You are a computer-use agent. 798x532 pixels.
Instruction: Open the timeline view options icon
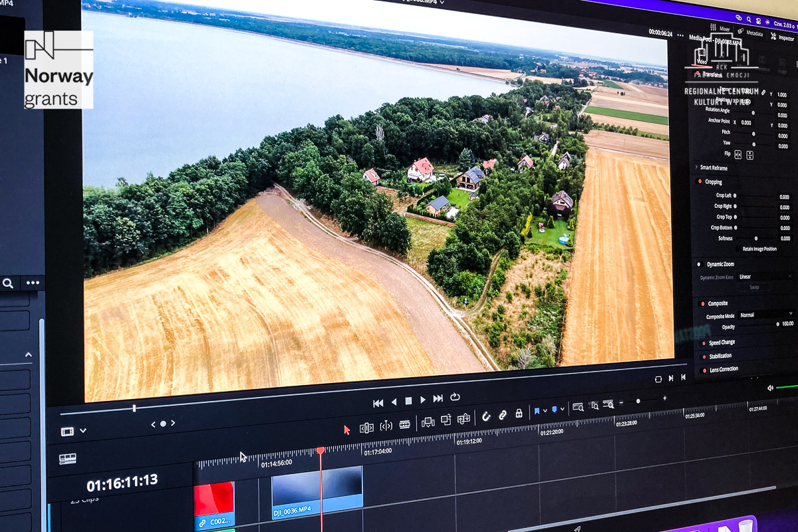click(67, 459)
